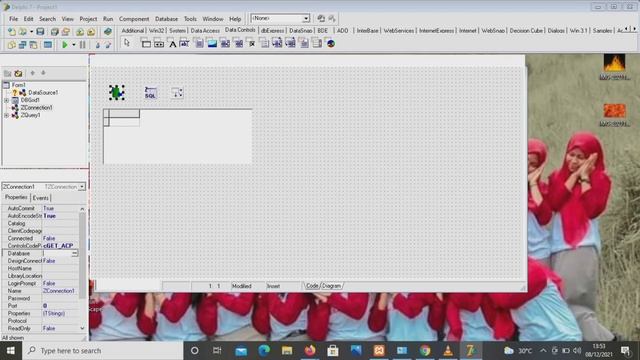The width and height of the screenshot is (640, 360).
Task: Open the Component menu
Action: coord(134,19)
